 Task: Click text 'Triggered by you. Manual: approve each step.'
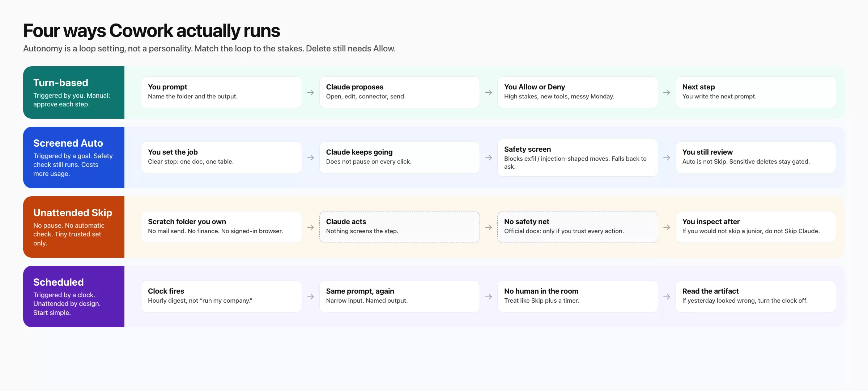click(x=72, y=100)
